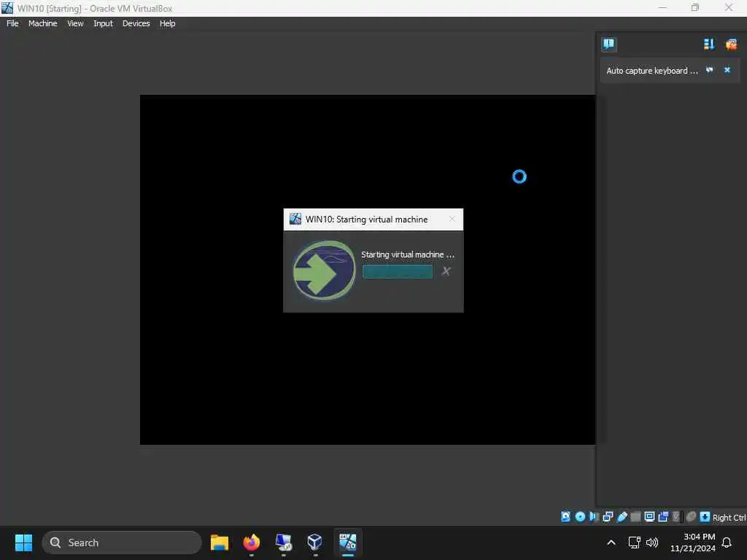This screenshot has width=747, height=560.
Task: Click the starting virtual machine progress bar
Action: click(x=398, y=271)
